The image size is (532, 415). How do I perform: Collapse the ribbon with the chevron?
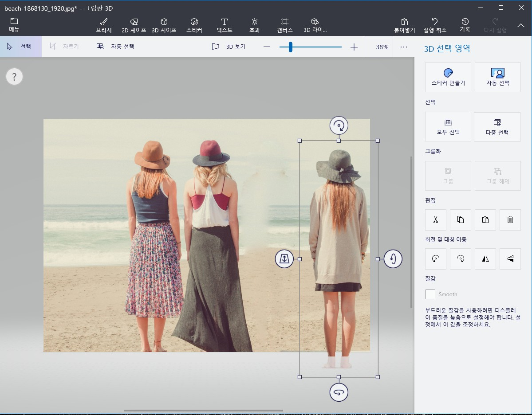point(521,25)
